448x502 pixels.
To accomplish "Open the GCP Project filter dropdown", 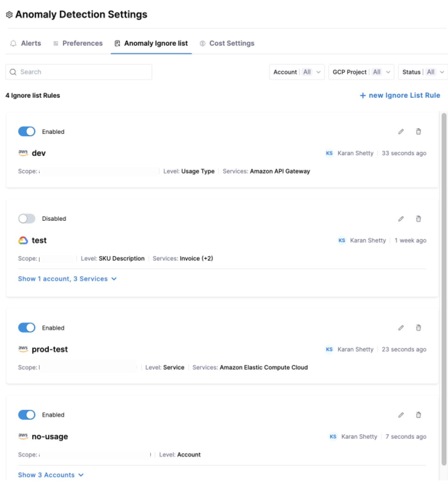I will pos(361,72).
